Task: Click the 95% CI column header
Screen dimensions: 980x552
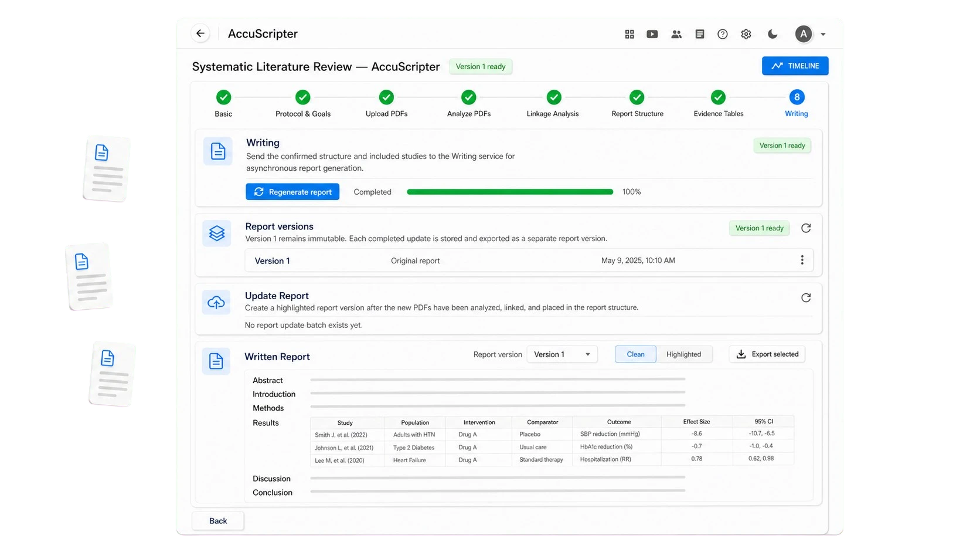Action: [764, 422]
